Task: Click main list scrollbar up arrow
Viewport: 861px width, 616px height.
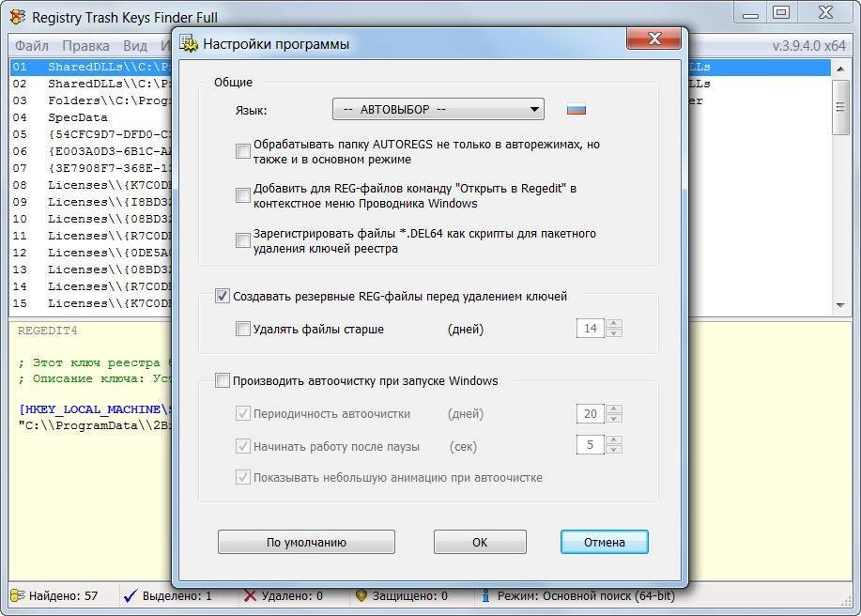Action: [840, 69]
